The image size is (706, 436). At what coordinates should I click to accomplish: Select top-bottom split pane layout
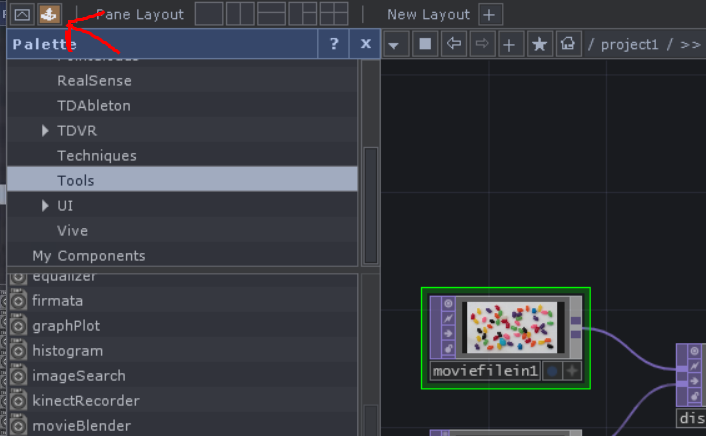pos(272,14)
